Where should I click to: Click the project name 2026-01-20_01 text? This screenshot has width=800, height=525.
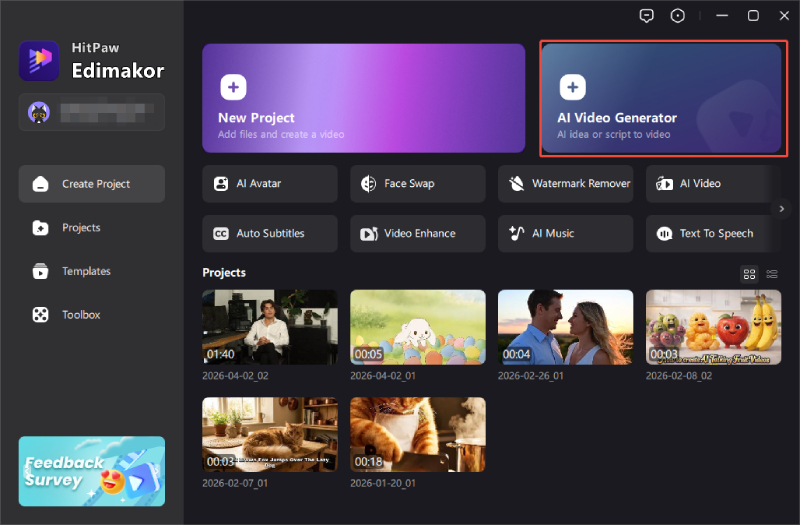tap(383, 483)
